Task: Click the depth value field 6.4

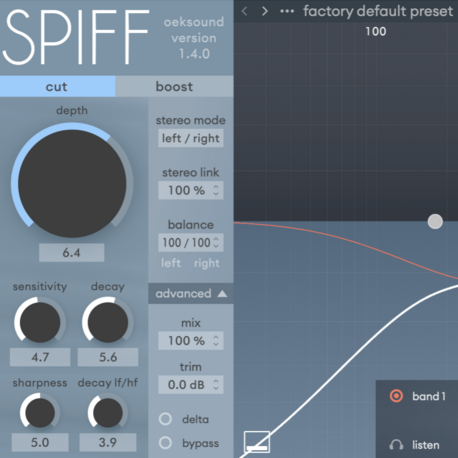Action: point(72,253)
